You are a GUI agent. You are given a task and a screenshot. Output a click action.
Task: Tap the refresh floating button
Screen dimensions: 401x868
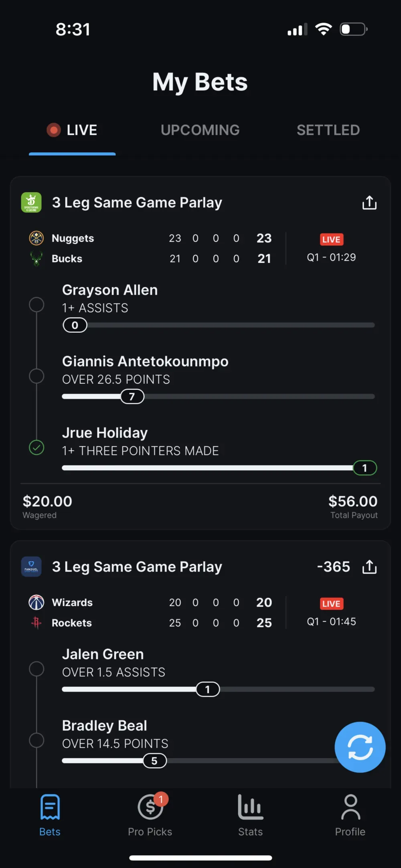tap(360, 747)
